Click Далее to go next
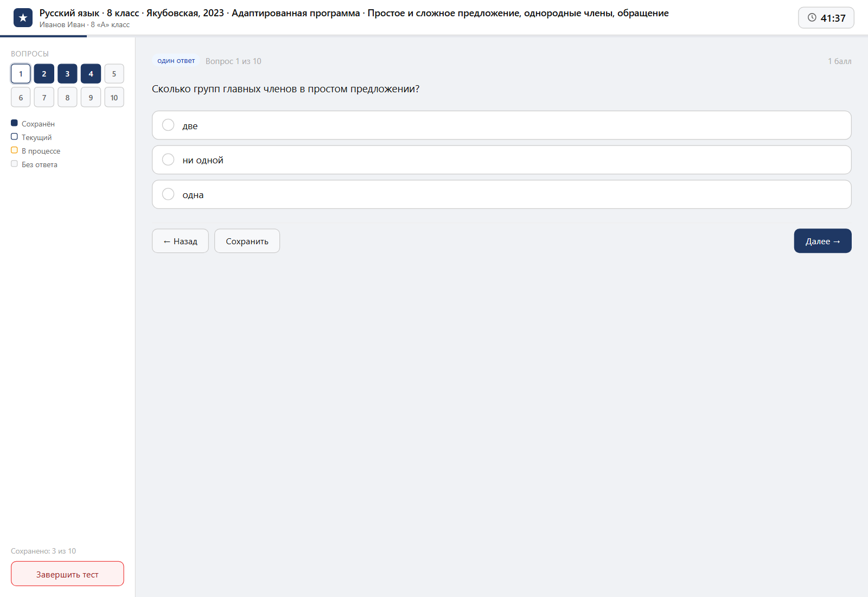Viewport: 868px width, 597px height. (x=822, y=241)
